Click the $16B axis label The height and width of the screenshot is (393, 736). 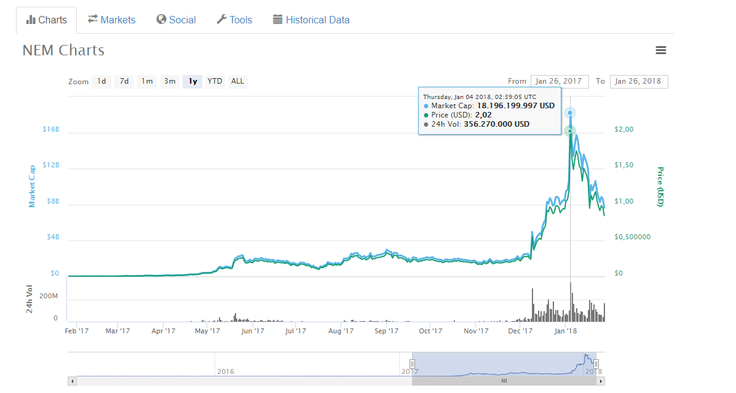pyautogui.click(x=51, y=129)
